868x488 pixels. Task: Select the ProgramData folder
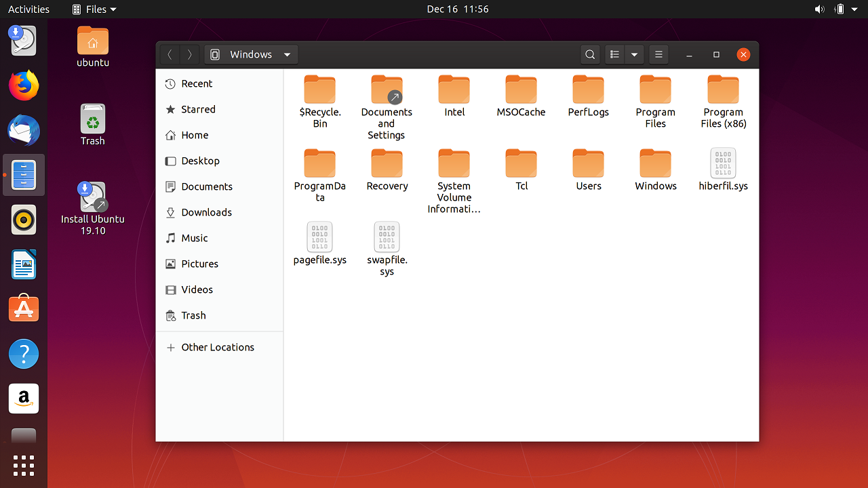click(x=320, y=176)
